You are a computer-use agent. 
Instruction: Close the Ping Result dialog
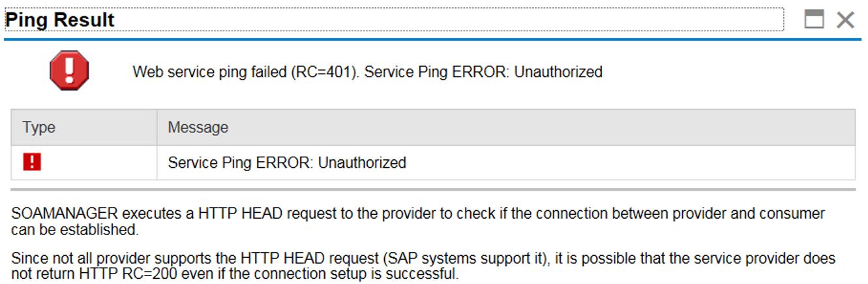846,20
